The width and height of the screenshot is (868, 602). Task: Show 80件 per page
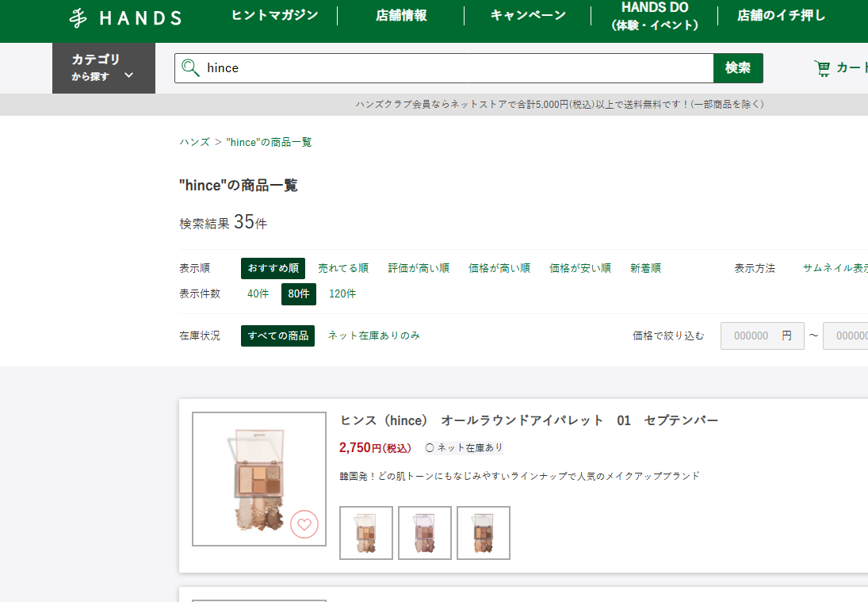[x=298, y=294]
